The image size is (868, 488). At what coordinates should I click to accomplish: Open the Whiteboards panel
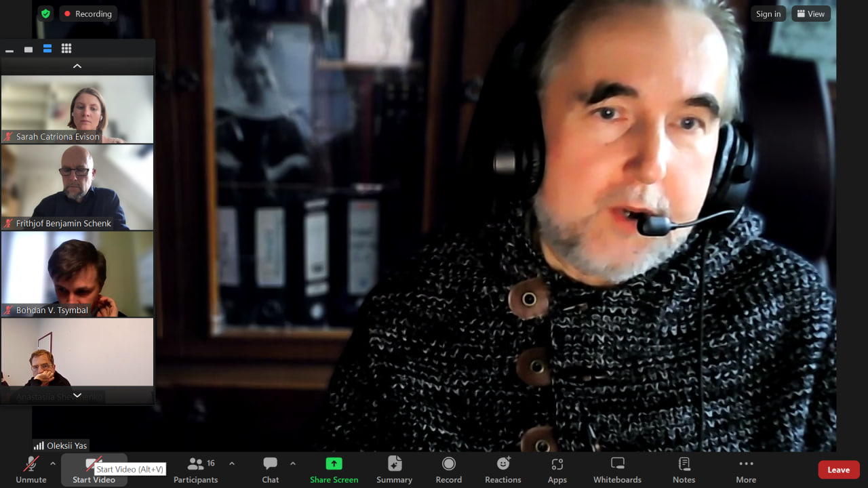click(x=617, y=469)
